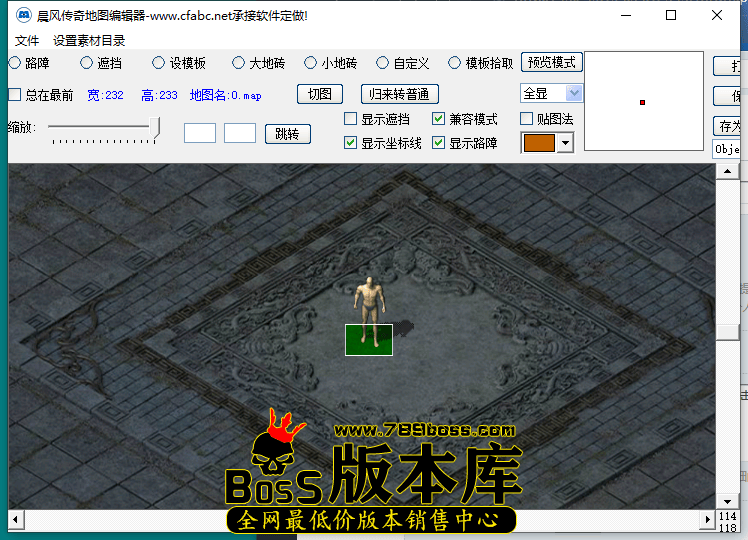Click the vertical scrollbar up arrow
This screenshot has width=748, height=540.
[727, 171]
